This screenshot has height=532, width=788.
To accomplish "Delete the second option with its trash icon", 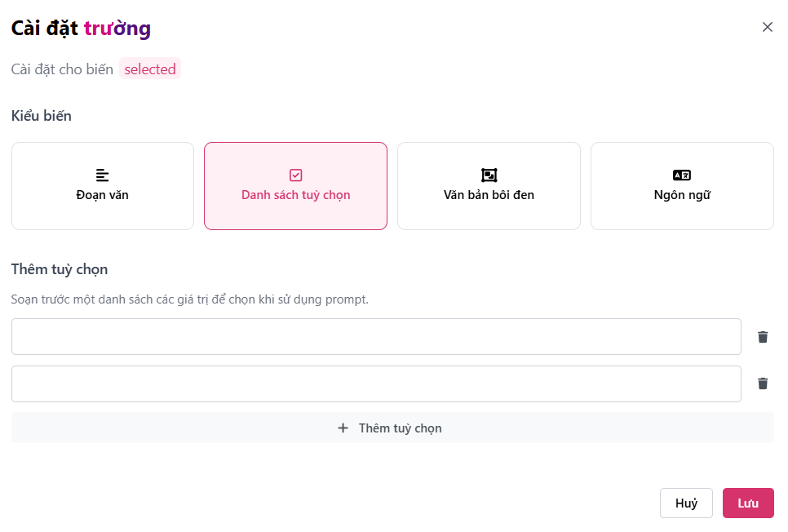I will [763, 383].
